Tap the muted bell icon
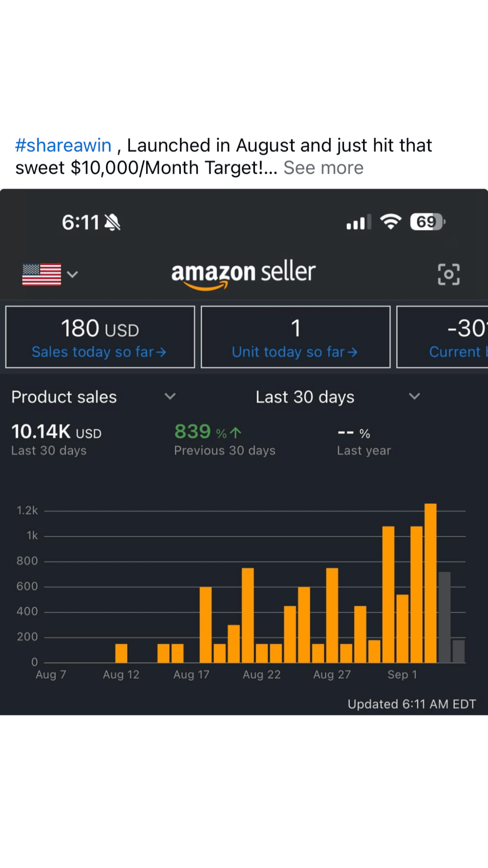 pyautogui.click(x=112, y=222)
